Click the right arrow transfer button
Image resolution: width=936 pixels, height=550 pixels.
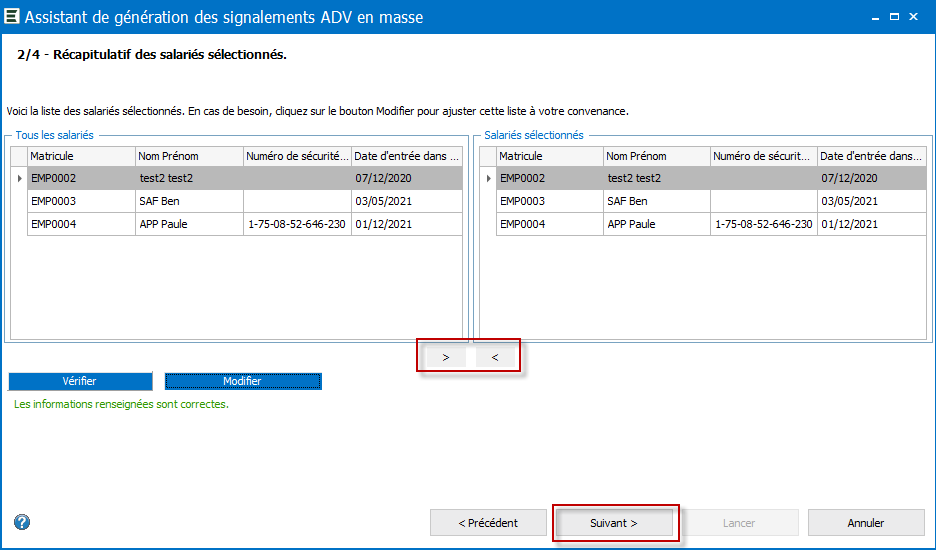coord(446,357)
